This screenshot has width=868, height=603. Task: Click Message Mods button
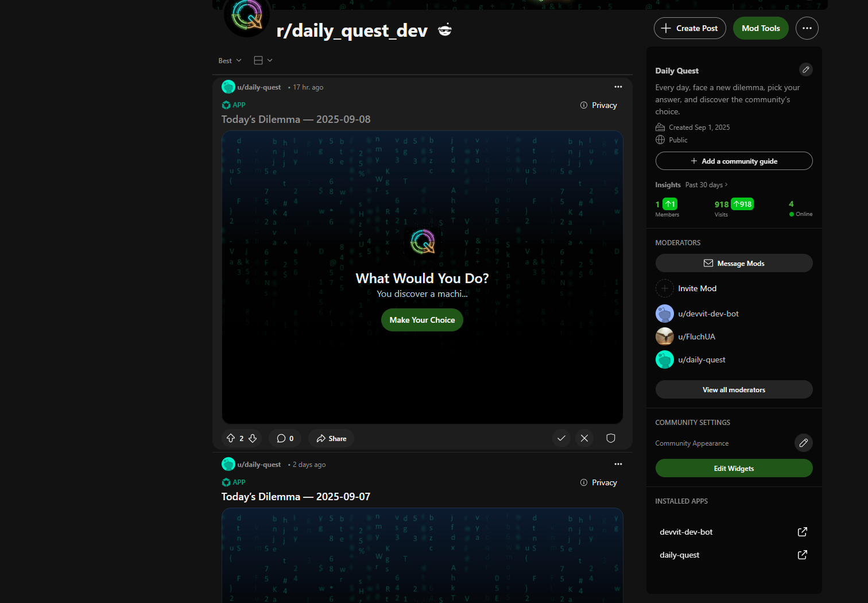(734, 263)
